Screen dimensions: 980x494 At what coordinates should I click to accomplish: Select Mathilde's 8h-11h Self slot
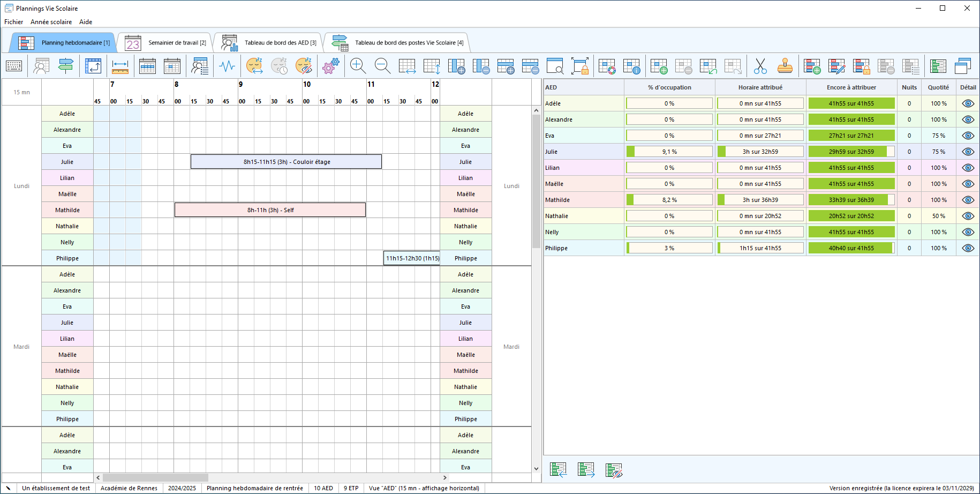pyautogui.click(x=270, y=210)
